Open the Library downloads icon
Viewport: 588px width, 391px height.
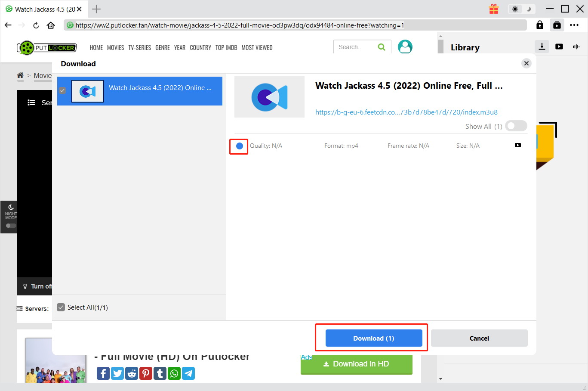542,47
